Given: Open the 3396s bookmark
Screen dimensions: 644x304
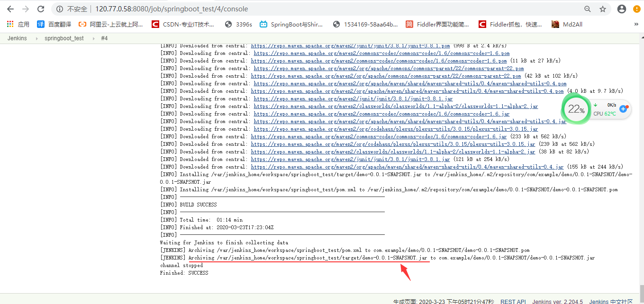Looking at the screenshot, I should click(238, 24).
